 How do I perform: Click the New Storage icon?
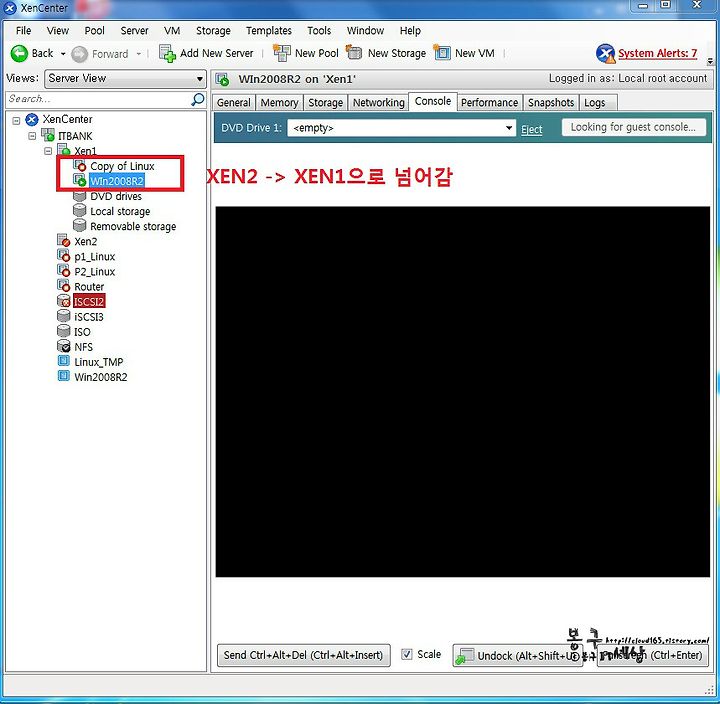coord(354,52)
